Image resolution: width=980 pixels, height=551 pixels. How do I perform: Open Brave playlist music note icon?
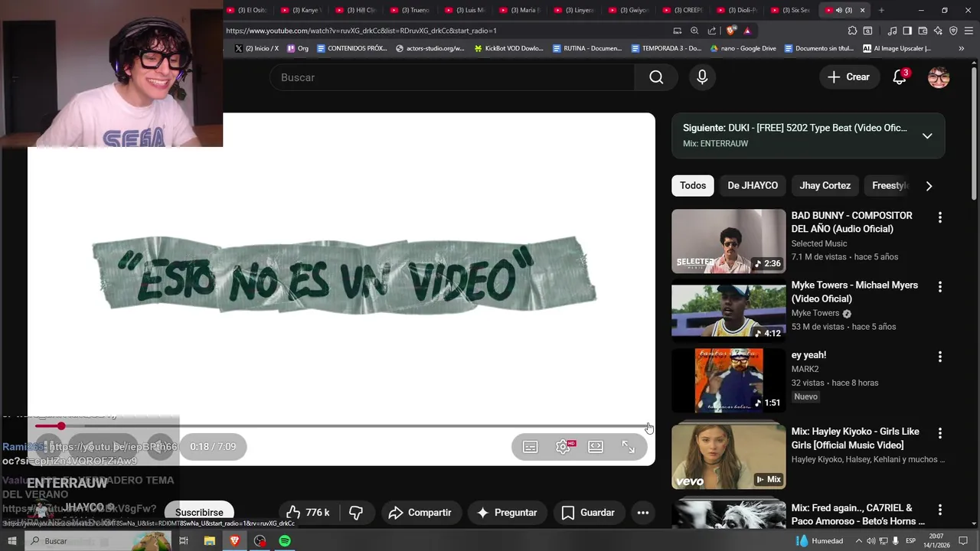[892, 31]
